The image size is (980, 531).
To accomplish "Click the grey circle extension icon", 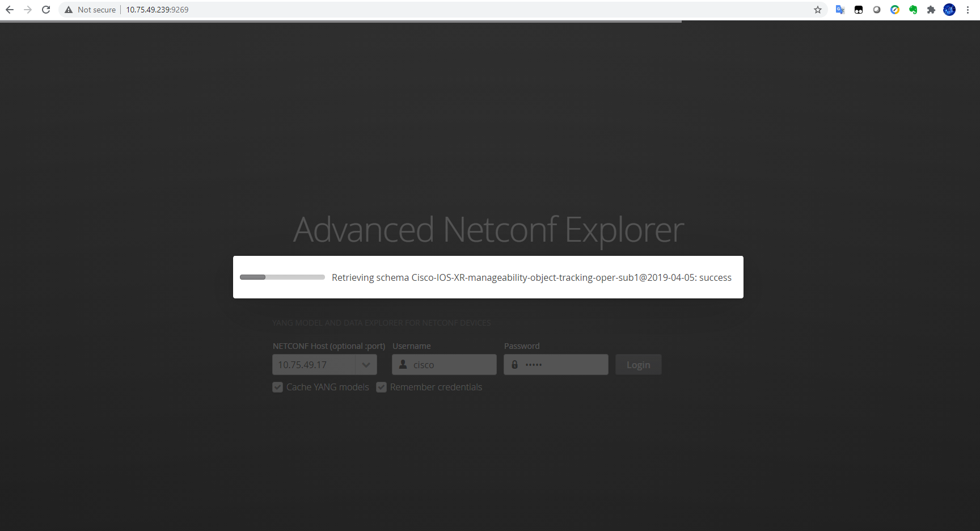I will click(x=877, y=10).
